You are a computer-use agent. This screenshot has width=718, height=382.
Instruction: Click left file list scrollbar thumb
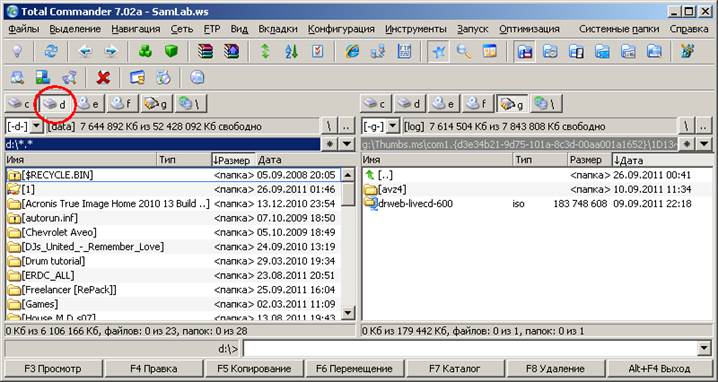coord(348,194)
